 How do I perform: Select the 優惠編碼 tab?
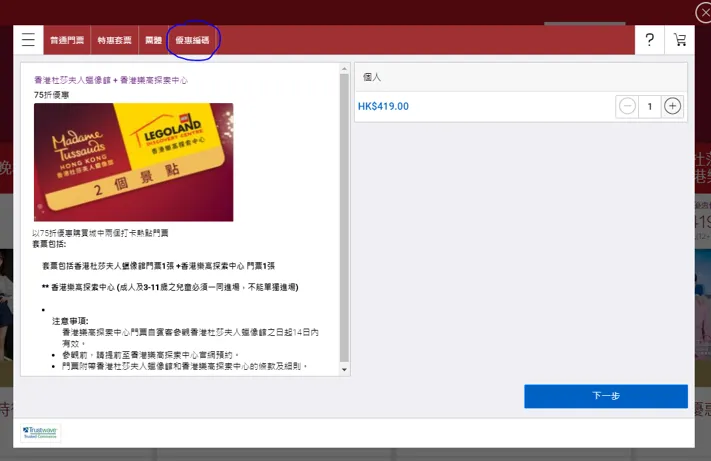click(192, 40)
